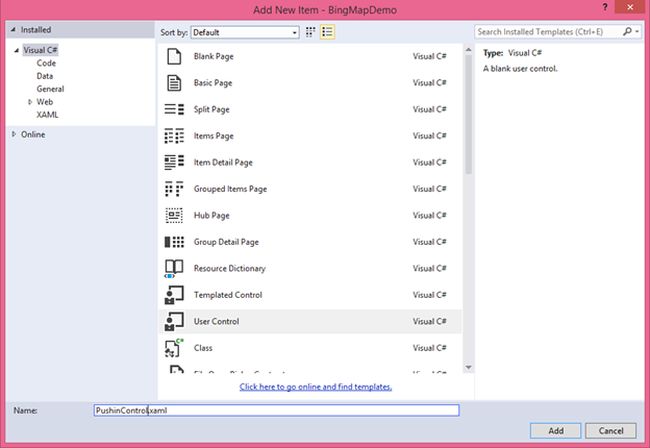Open the help question mark
The height and width of the screenshot is (448, 650).
tap(605, 7)
